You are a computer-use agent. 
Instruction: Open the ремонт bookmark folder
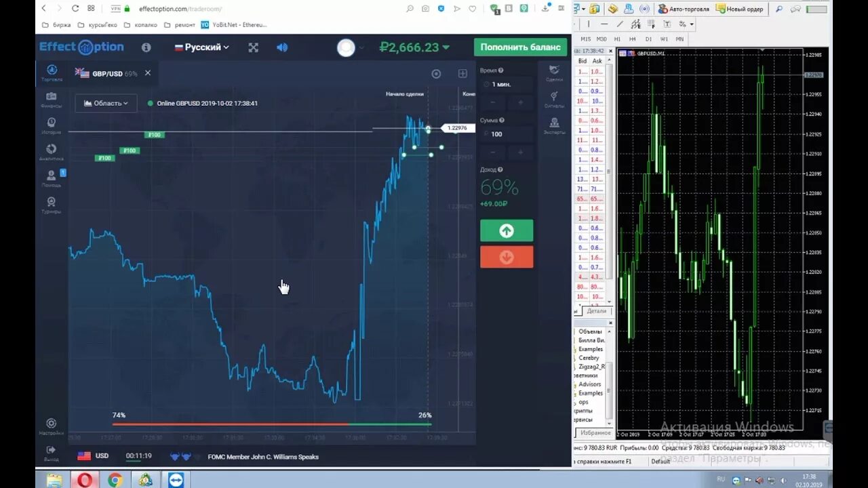(180, 25)
